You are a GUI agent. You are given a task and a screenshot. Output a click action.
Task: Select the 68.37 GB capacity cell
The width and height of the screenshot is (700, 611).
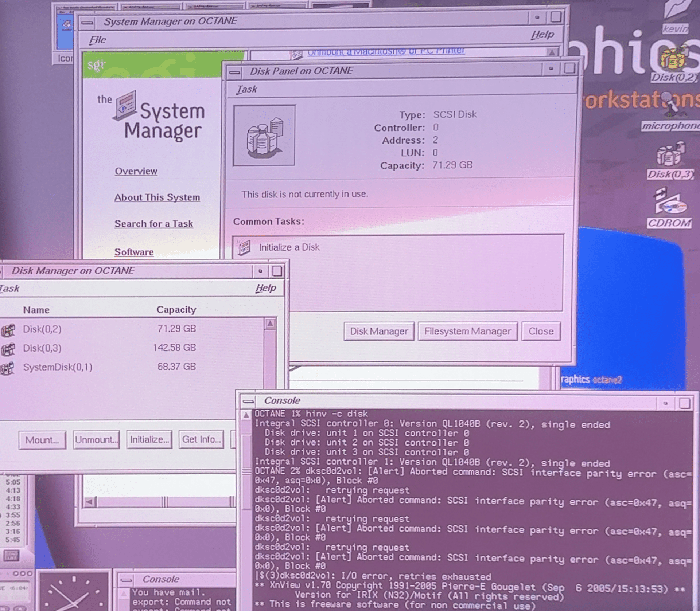click(177, 367)
